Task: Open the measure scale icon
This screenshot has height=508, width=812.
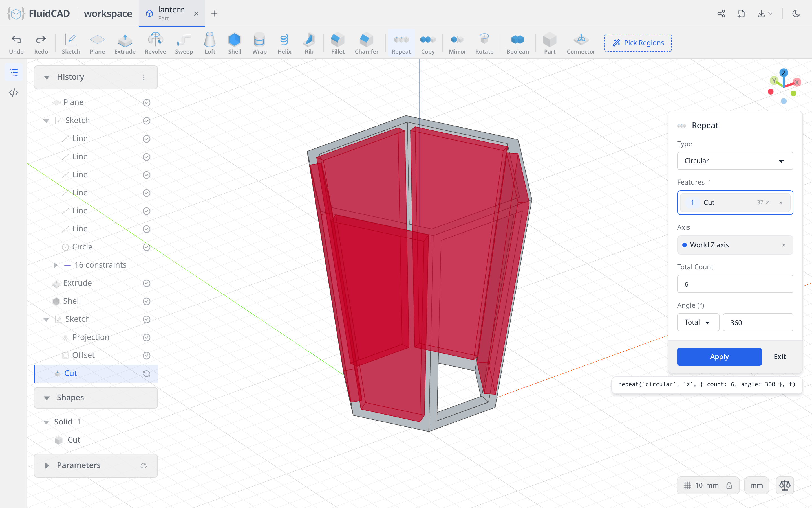Action: pyautogui.click(x=784, y=485)
